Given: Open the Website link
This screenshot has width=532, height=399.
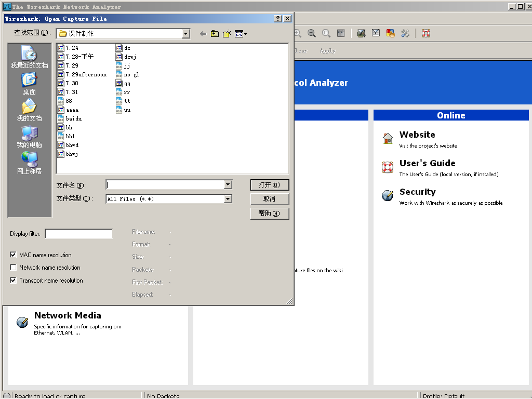Looking at the screenshot, I should point(417,135).
